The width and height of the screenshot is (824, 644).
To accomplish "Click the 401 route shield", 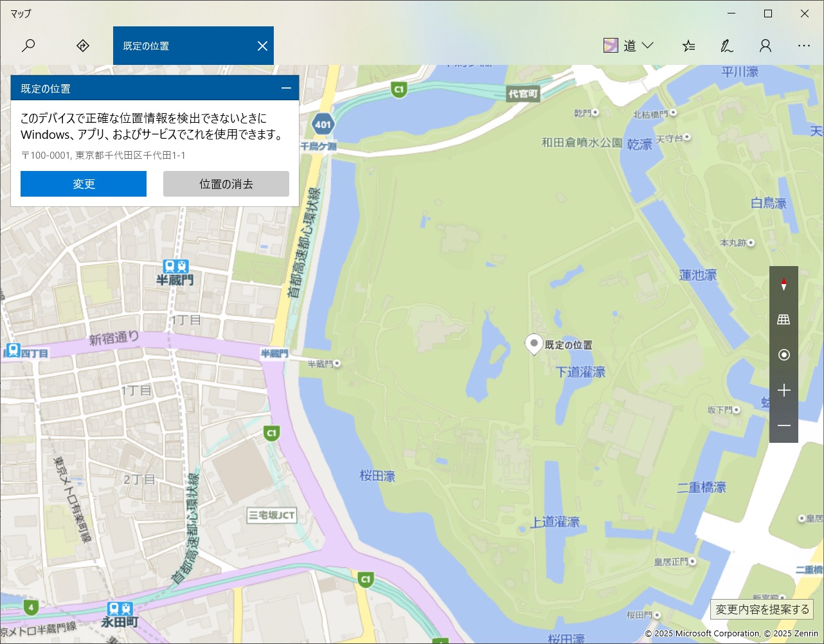I will (323, 125).
